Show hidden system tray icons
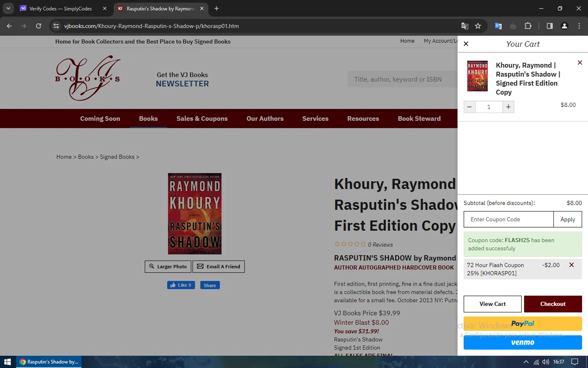The image size is (588, 368). 526,362
